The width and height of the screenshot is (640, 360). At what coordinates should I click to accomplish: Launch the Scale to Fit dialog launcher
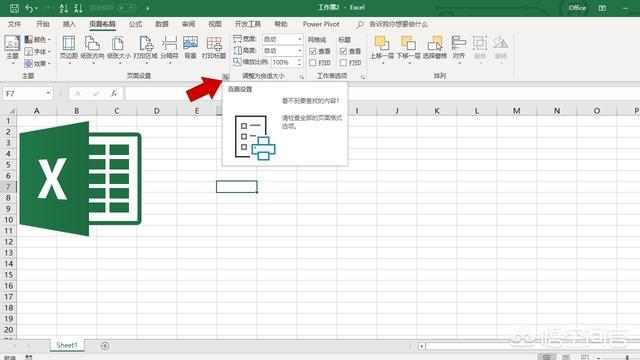click(302, 77)
